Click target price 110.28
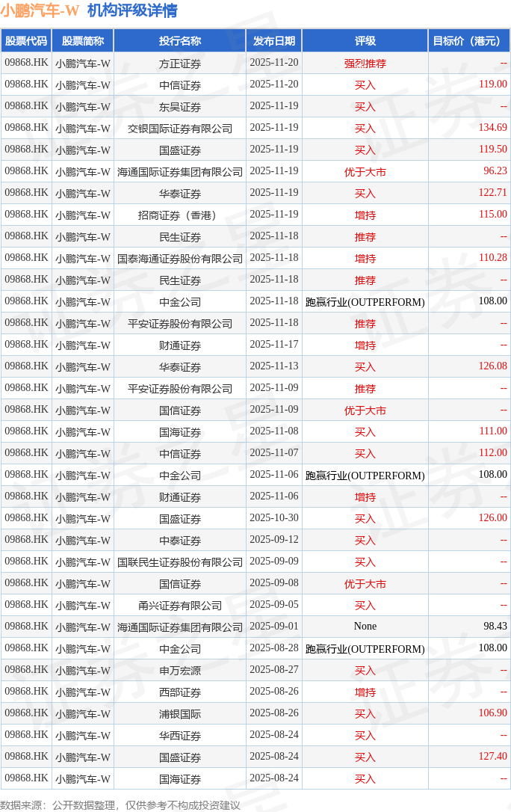The height and width of the screenshot is (812, 511). point(493,259)
